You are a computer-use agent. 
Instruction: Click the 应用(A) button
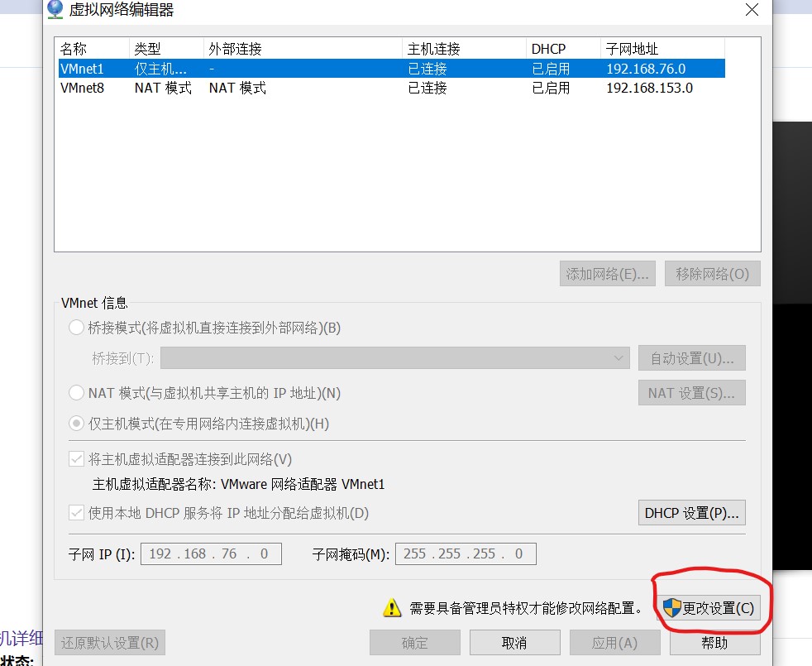point(614,643)
